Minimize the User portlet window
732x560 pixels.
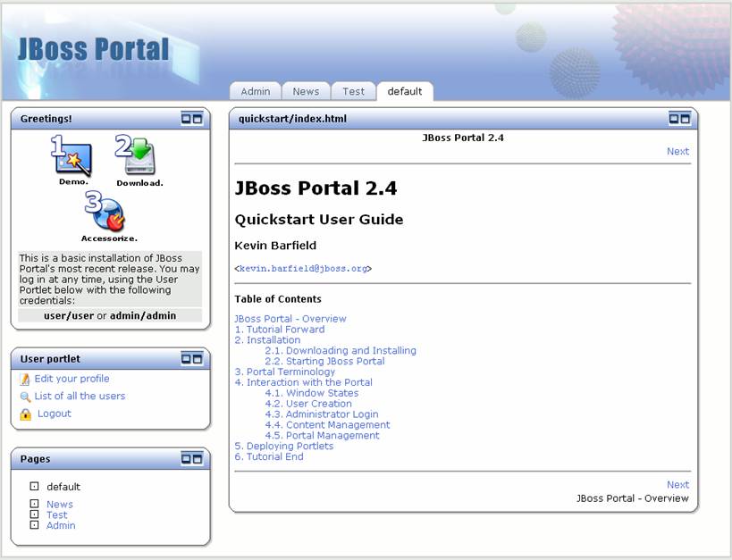pos(186,359)
